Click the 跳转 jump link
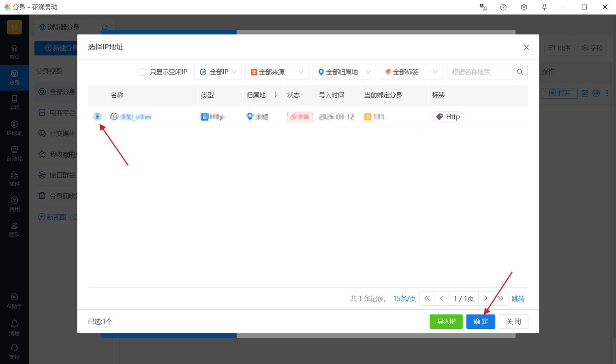Viewport: 616px width, 364px height. (x=518, y=299)
